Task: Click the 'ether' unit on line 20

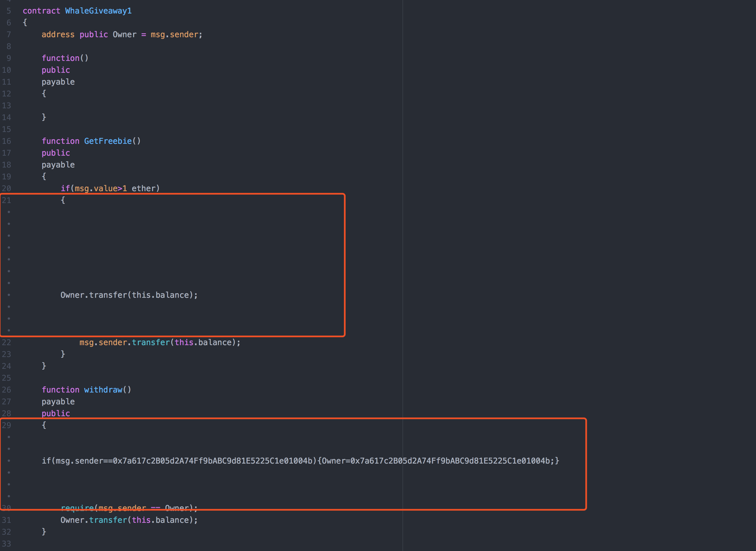Action: [x=143, y=188]
